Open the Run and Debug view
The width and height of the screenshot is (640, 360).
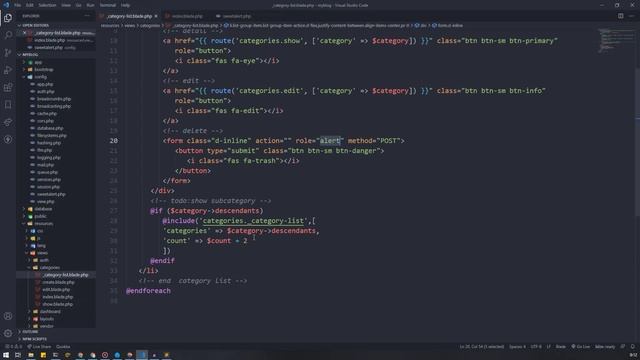point(8,70)
